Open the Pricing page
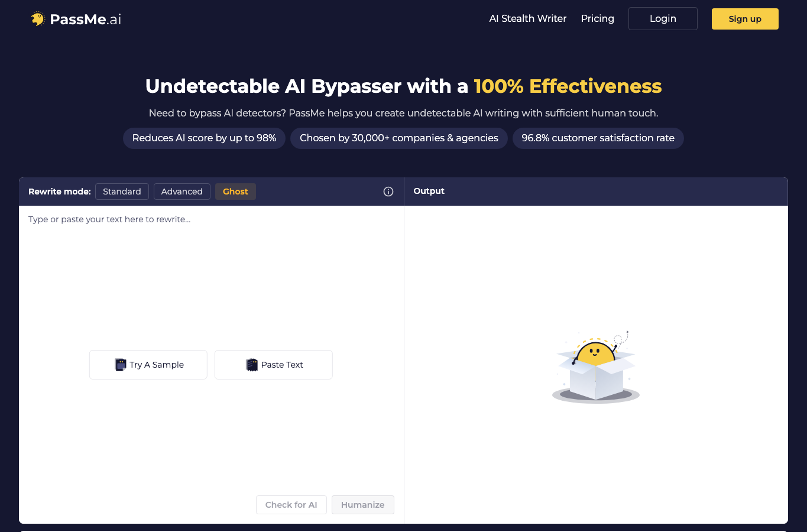This screenshot has height=532, width=807. click(598, 18)
